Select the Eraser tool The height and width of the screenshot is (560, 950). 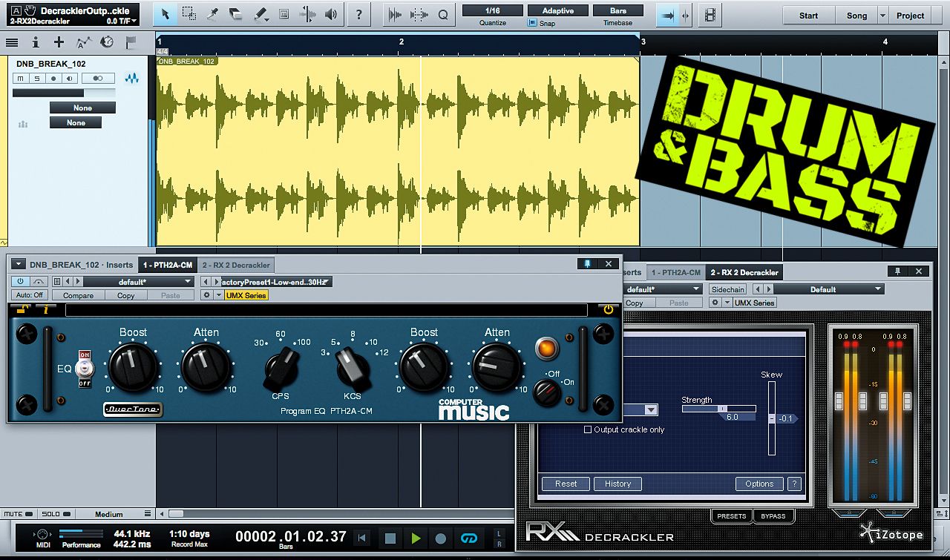click(x=236, y=14)
